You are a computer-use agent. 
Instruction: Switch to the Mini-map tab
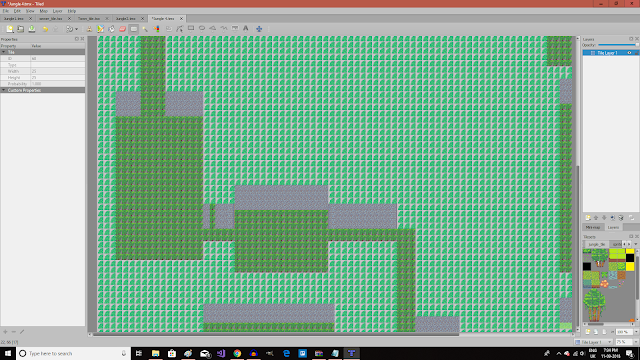click(x=593, y=227)
